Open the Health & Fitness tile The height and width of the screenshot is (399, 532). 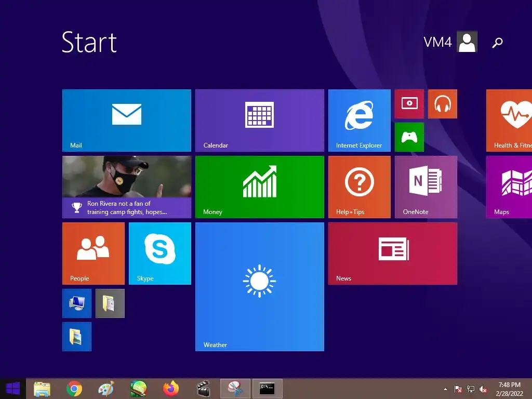click(509, 121)
